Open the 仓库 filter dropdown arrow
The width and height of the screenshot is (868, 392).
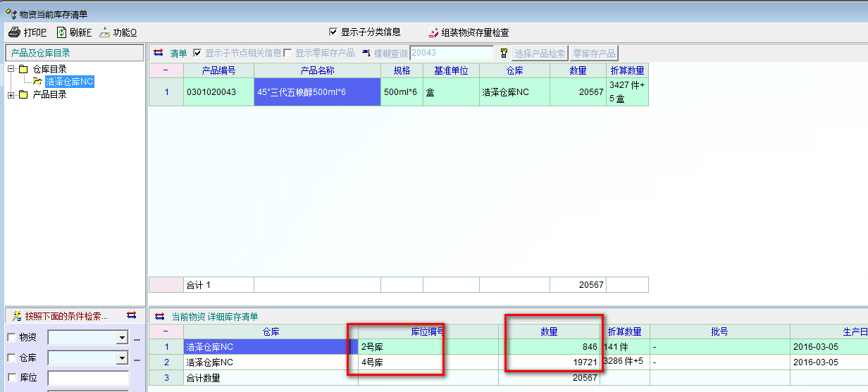(122, 358)
